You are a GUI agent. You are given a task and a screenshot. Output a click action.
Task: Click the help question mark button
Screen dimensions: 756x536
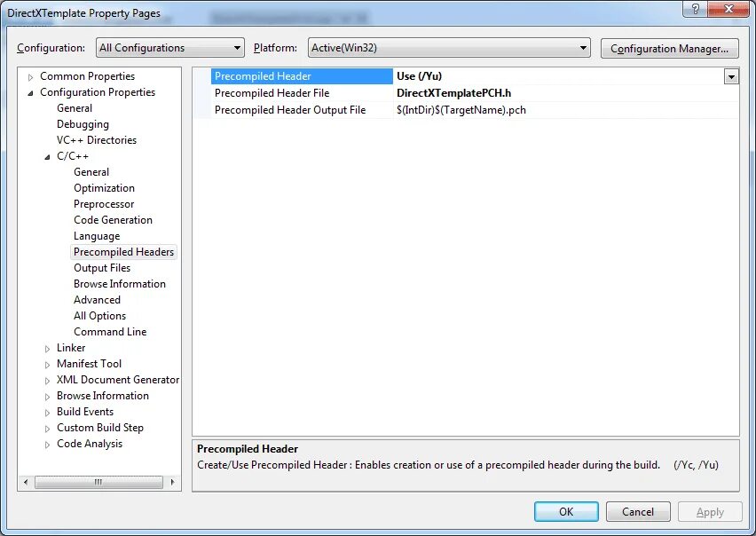(696, 9)
